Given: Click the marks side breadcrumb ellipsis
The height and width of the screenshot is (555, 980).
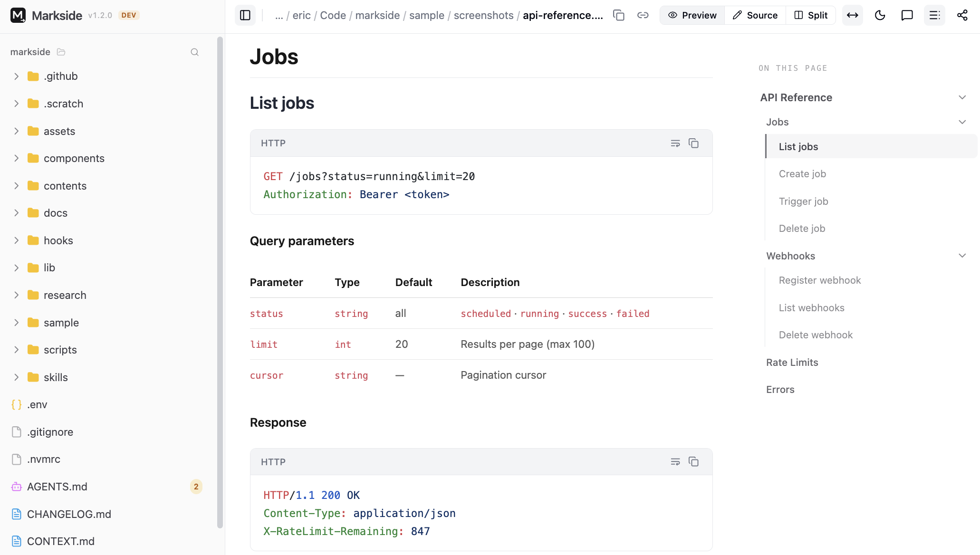Looking at the screenshot, I should [x=279, y=15].
